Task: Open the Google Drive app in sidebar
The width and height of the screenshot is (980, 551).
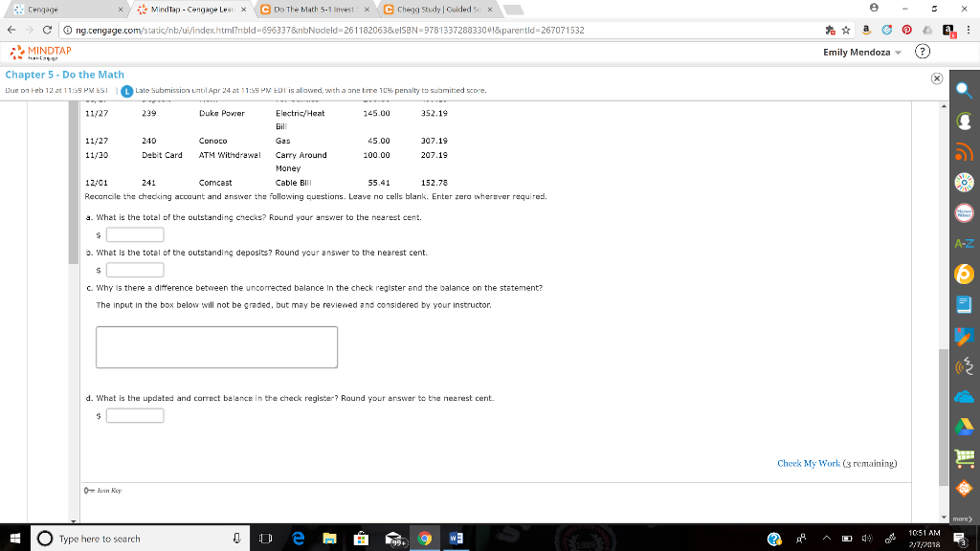Action: 964,428
